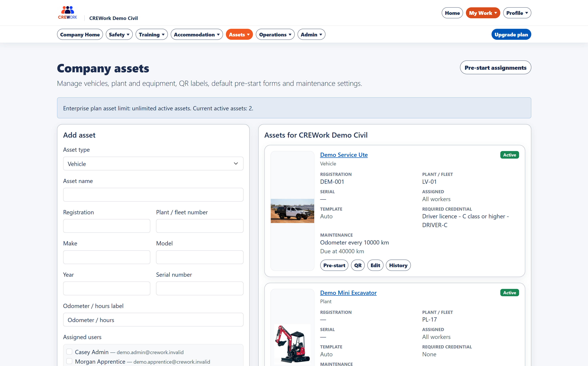Click the Enterprise plan asset limit notice

tap(294, 108)
